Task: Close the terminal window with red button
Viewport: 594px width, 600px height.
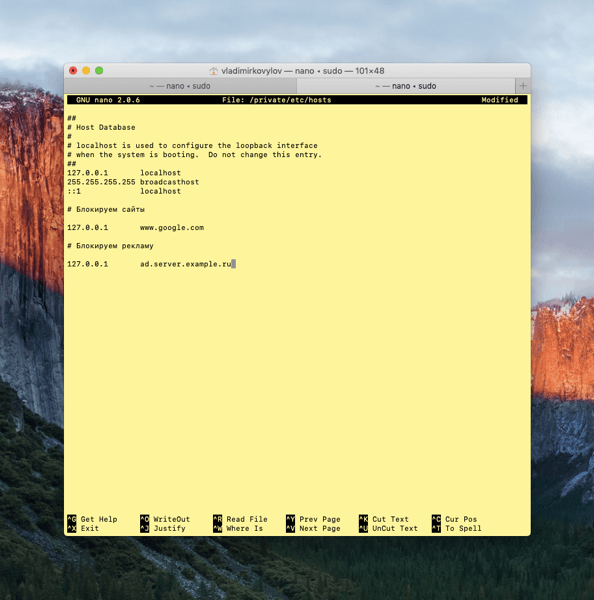Action: (73, 71)
